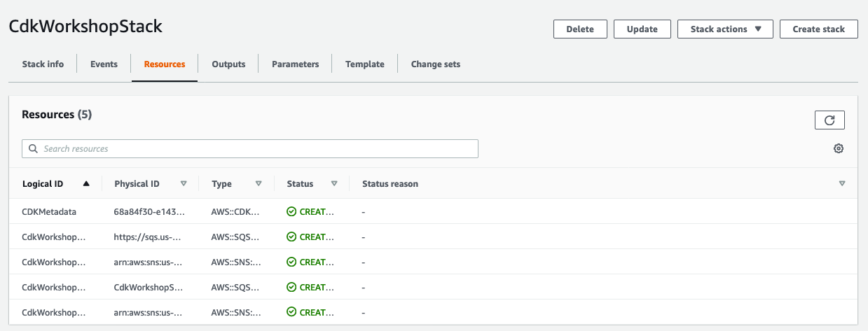Select the CDKMetadata logical ID cell

tap(49, 211)
